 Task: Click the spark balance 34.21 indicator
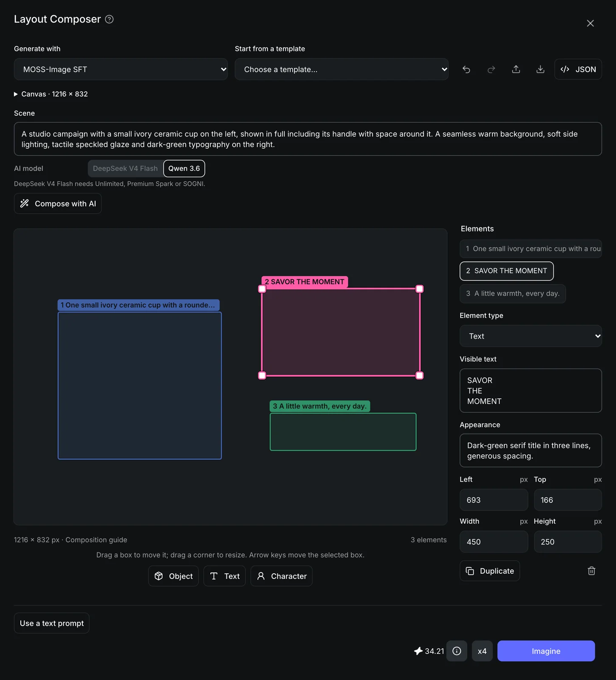coord(429,651)
